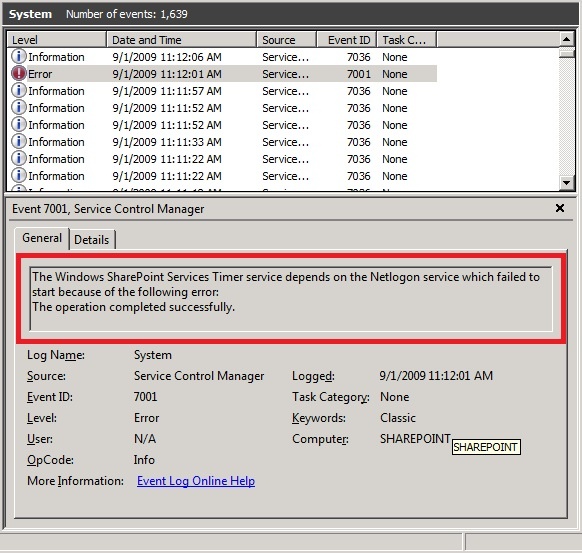Click the Event ID value 7001 in details
Viewport: 582px width, 553px height.
click(x=146, y=397)
